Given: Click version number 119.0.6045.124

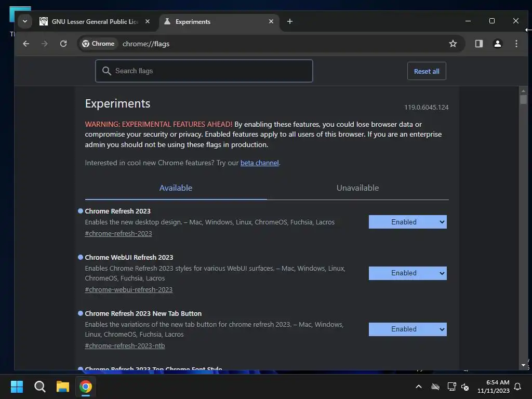Looking at the screenshot, I should tap(426, 107).
